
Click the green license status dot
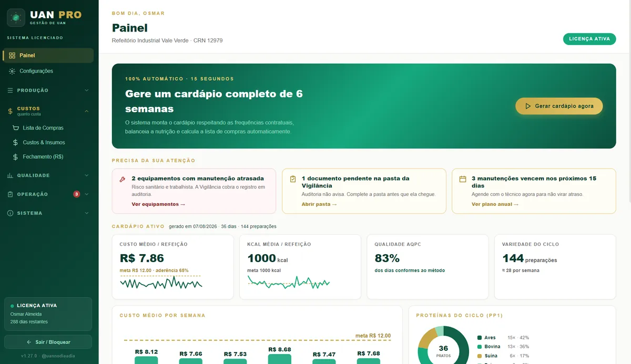pyautogui.click(x=12, y=306)
